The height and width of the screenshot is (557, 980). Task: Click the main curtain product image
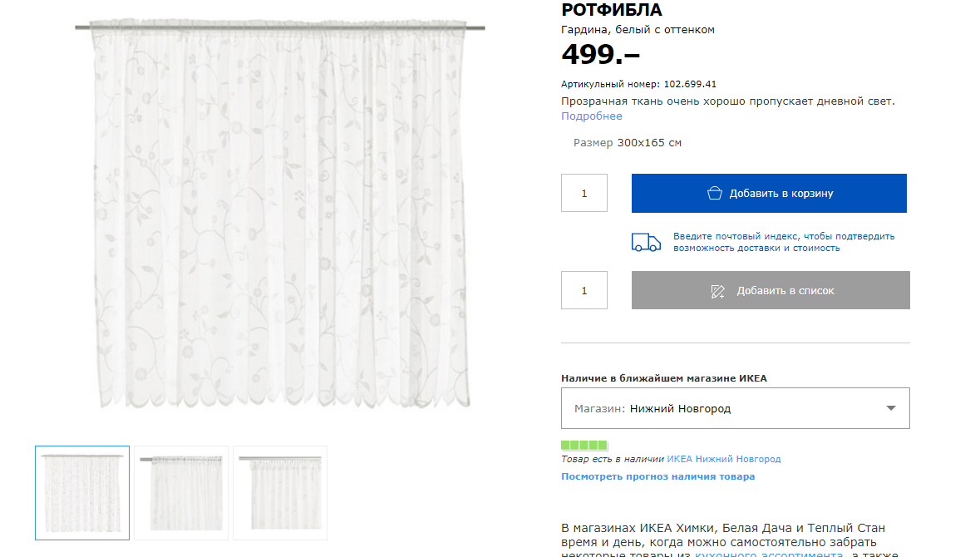point(280,214)
